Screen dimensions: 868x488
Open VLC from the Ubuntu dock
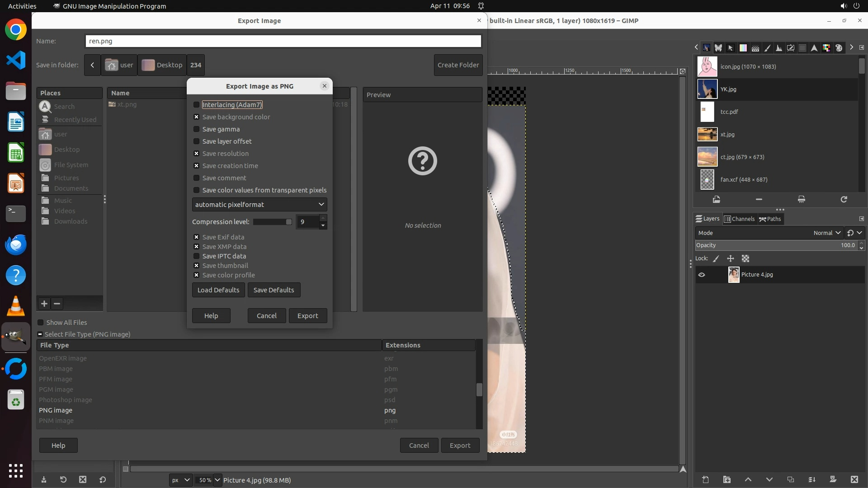(x=16, y=306)
